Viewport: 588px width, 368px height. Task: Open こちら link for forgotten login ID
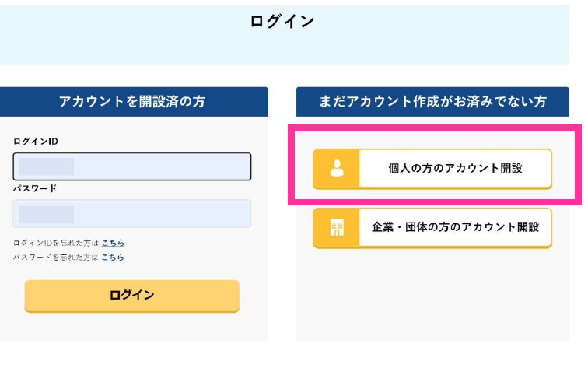[x=113, y=243]
